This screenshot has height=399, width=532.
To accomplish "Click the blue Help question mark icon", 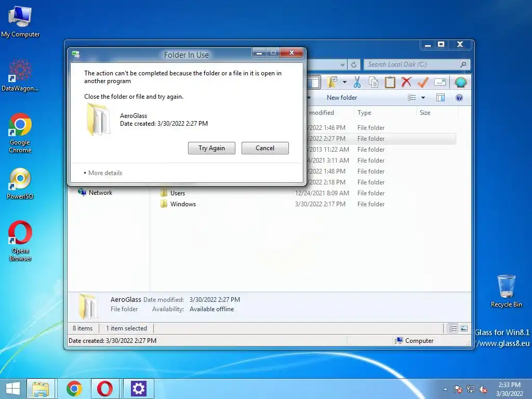I will tap(459, 98).
